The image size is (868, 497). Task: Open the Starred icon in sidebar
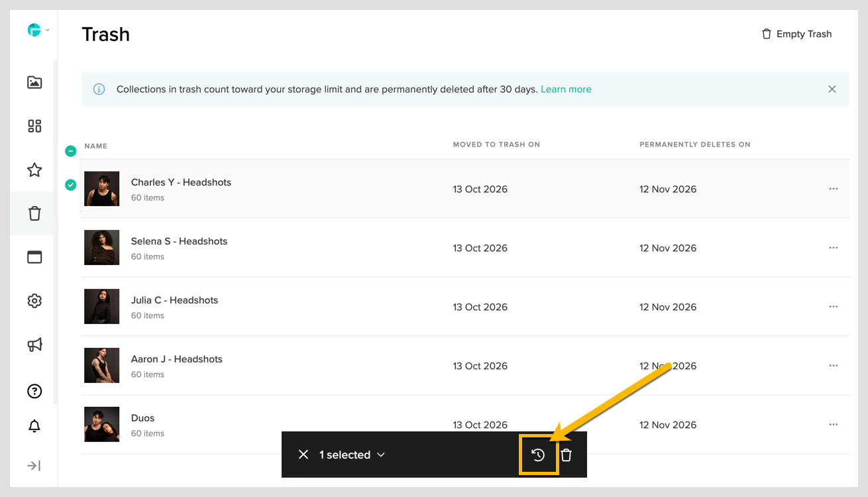(34, 170)
